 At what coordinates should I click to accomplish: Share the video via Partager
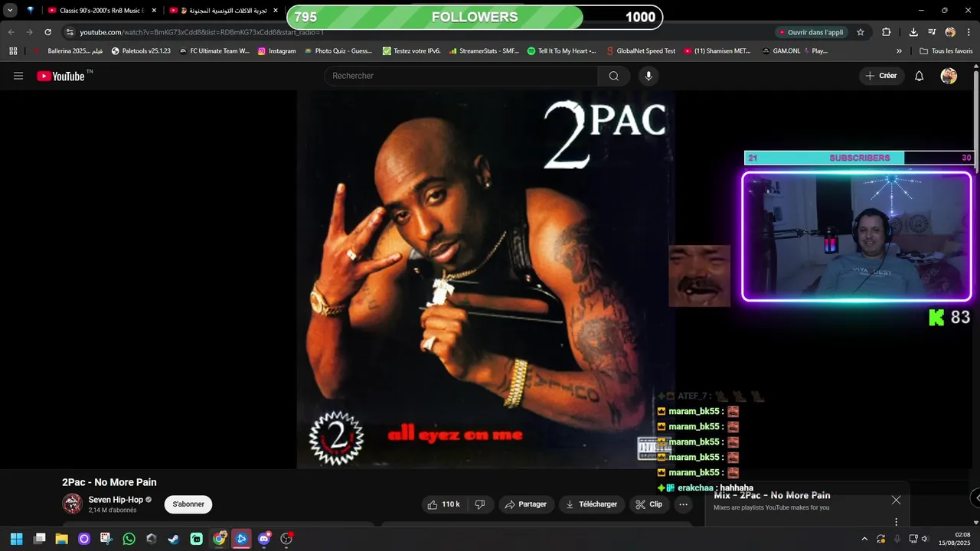(525, 504)
